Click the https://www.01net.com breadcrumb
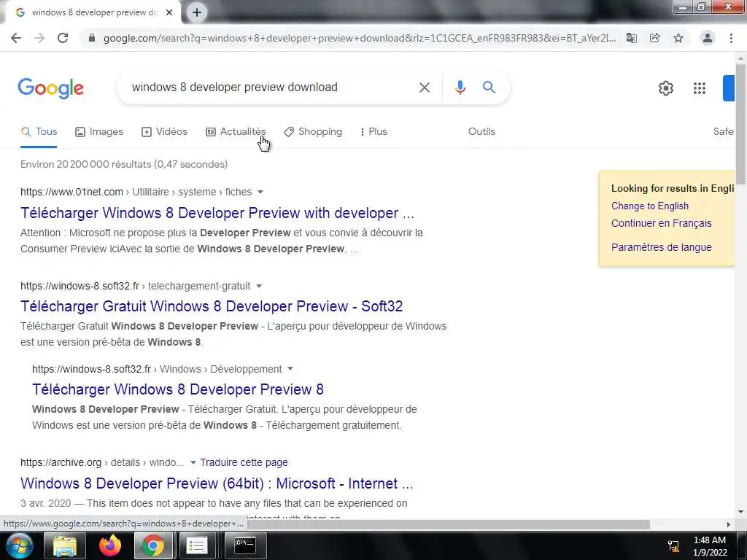The width and height of the screenshot is (747, 560). [71, 192]
